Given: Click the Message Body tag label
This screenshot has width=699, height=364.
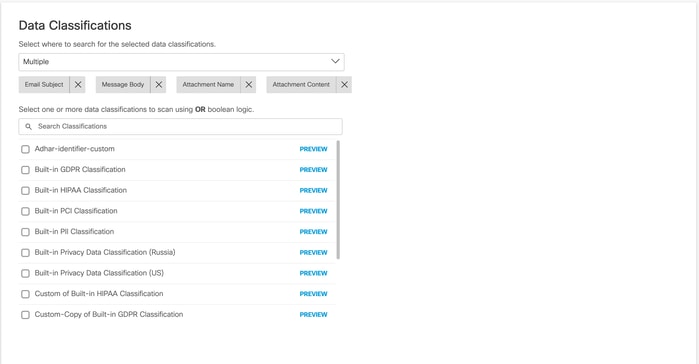Looking at the screenshot, I should (123, 85).
